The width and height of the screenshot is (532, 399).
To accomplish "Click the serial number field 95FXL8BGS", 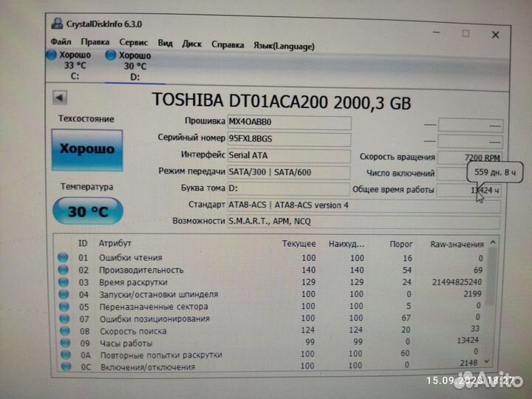I will tap(289, 139).
